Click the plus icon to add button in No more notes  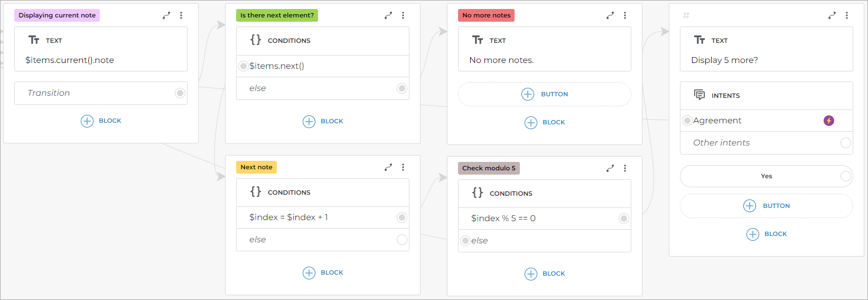tap(528, 94)
